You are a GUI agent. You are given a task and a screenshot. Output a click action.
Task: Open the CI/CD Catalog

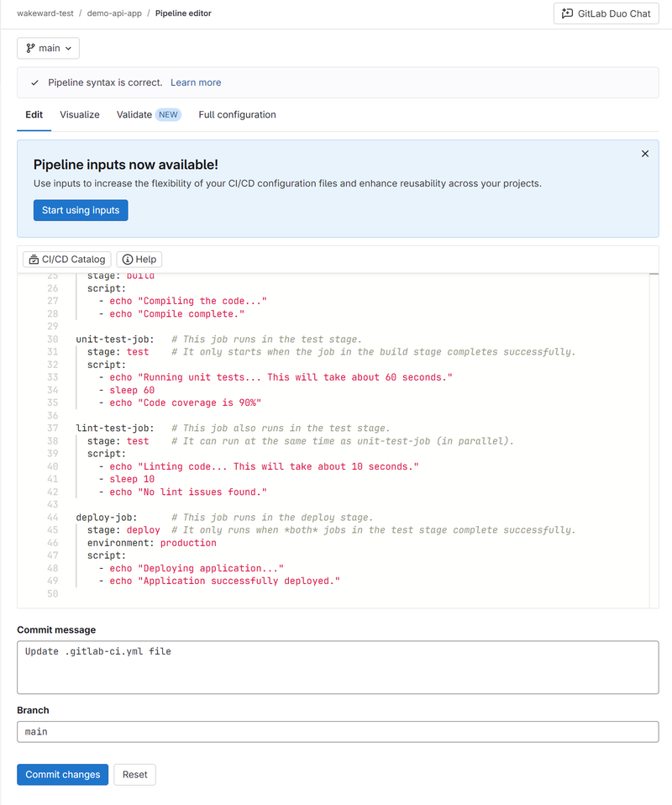[x=66, y=260]
